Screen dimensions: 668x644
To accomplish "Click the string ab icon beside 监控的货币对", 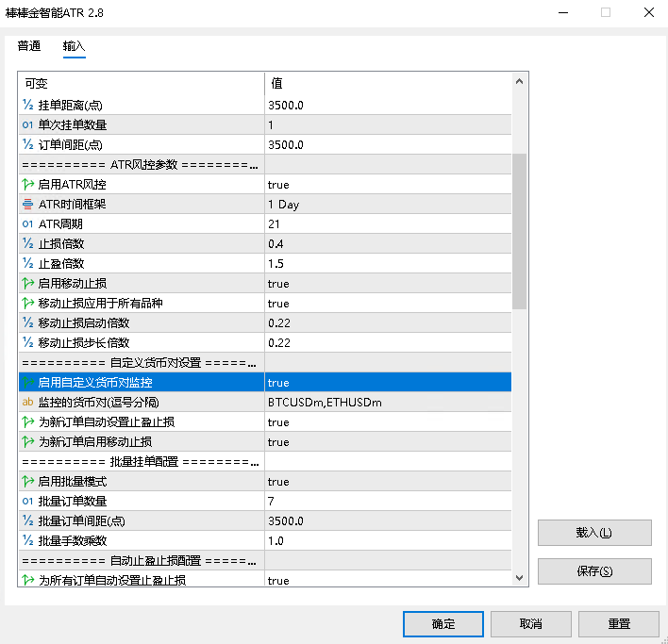I will coord(27,402).
